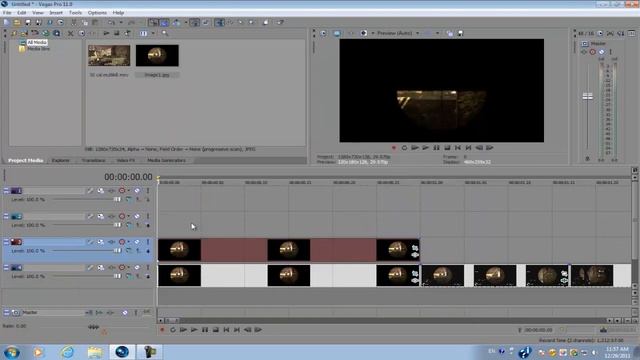Viewport: 640px width, 360px height.
Task: Select the first video clip thumbnail in Project Media
Action: pos(109,56)
